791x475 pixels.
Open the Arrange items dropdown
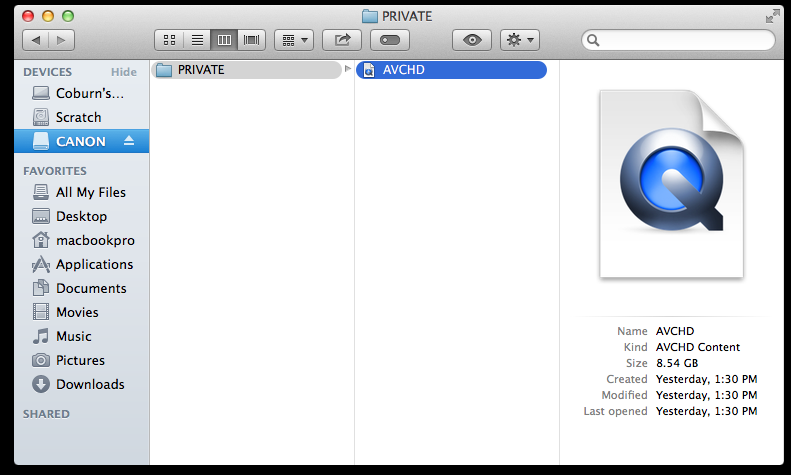293,40
